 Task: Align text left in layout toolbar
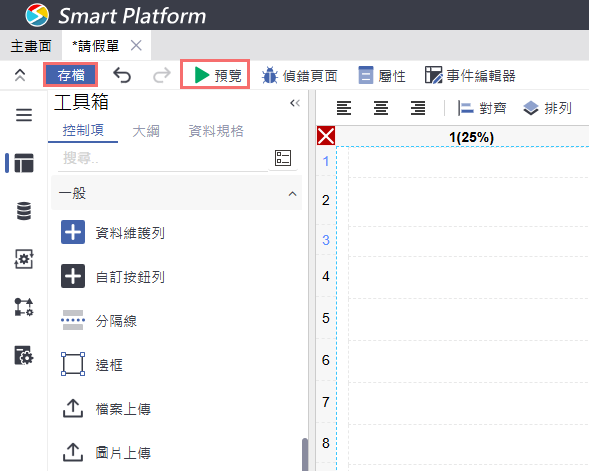[344, 108]
